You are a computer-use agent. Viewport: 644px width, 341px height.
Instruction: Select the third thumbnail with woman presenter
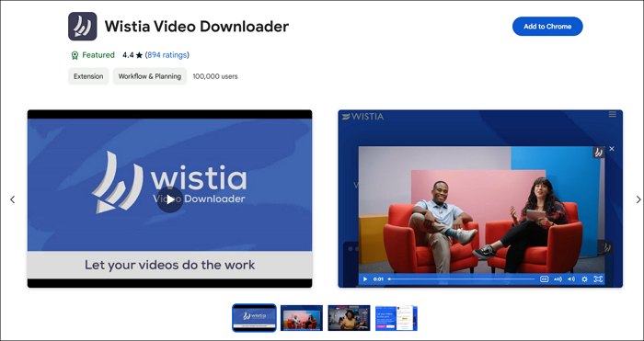349,318
